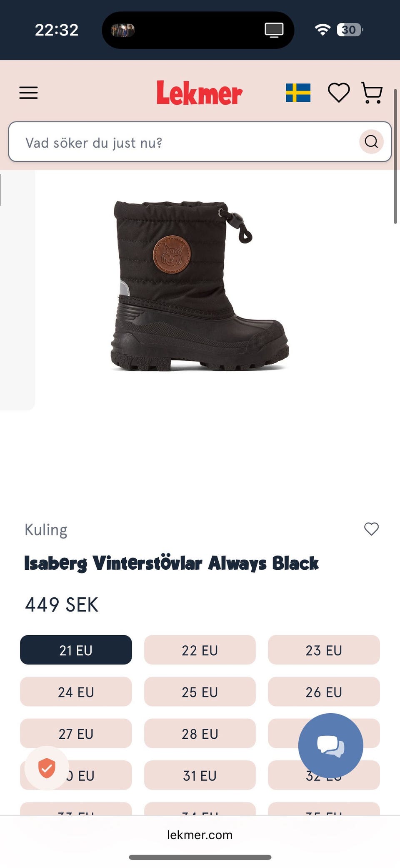Screen dimensions: 400x868
Task: Pick size 28 EU
Action: point(200,733)
